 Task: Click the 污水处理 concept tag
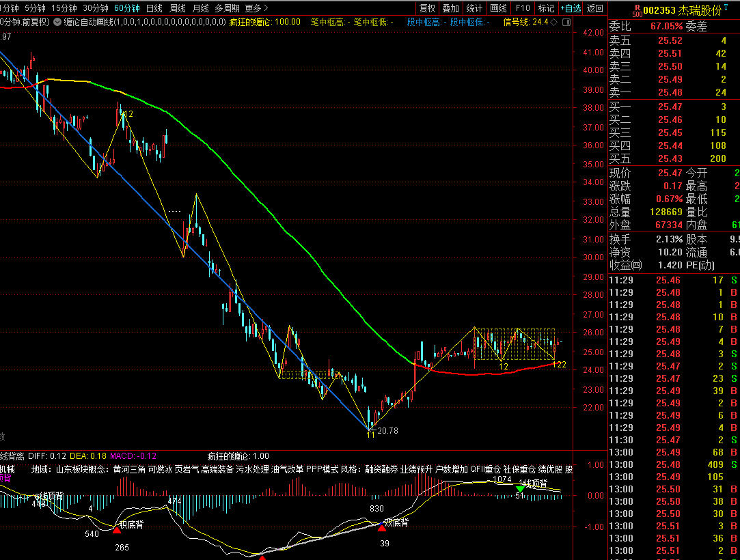point(253,469)
